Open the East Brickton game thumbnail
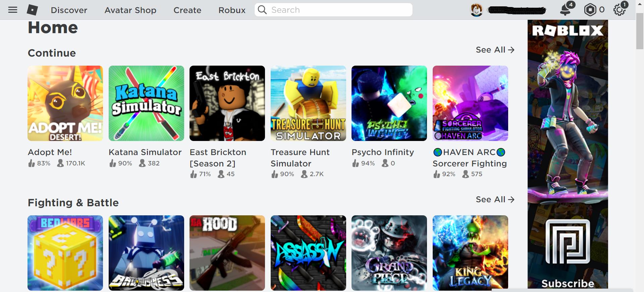The width and height of the screenshot is (644, 292). (x=227, y=103)
